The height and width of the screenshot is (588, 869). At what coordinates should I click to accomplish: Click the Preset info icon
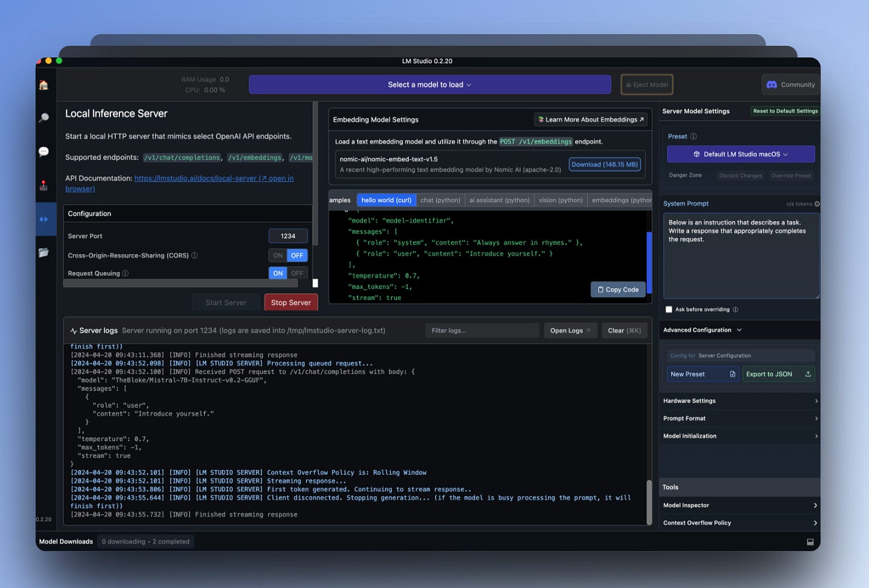pyautogui.click(x=694, y=136)
